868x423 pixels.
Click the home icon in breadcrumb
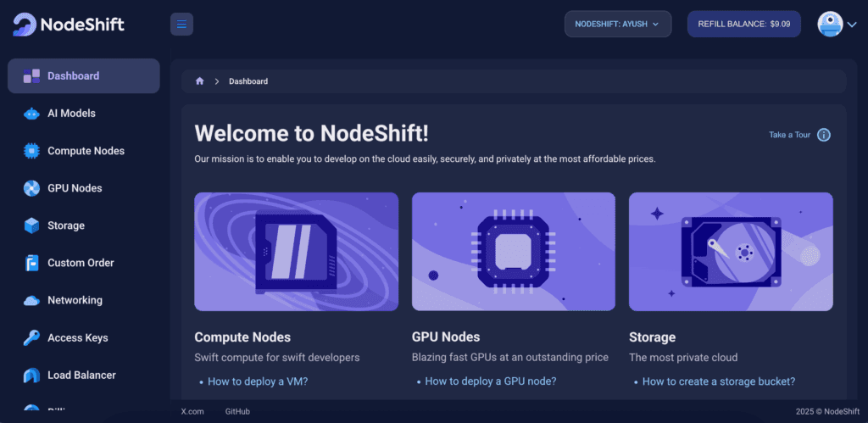[x=200, y=81]
